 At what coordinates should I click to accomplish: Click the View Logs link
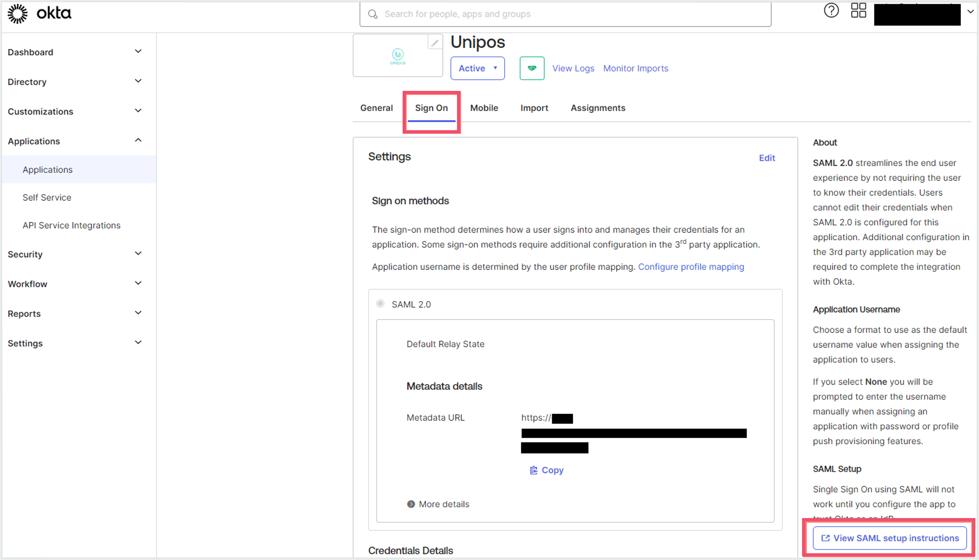(573, 69)
